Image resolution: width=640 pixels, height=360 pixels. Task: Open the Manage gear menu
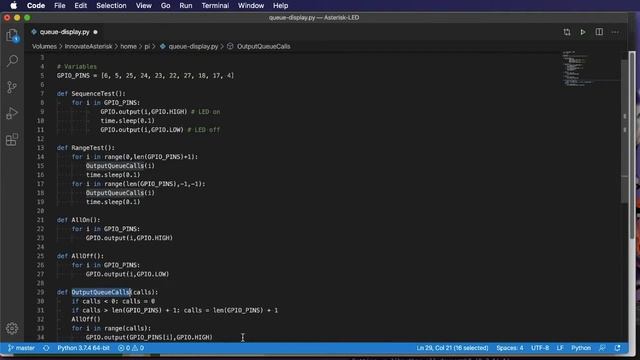tap(12, 328)
